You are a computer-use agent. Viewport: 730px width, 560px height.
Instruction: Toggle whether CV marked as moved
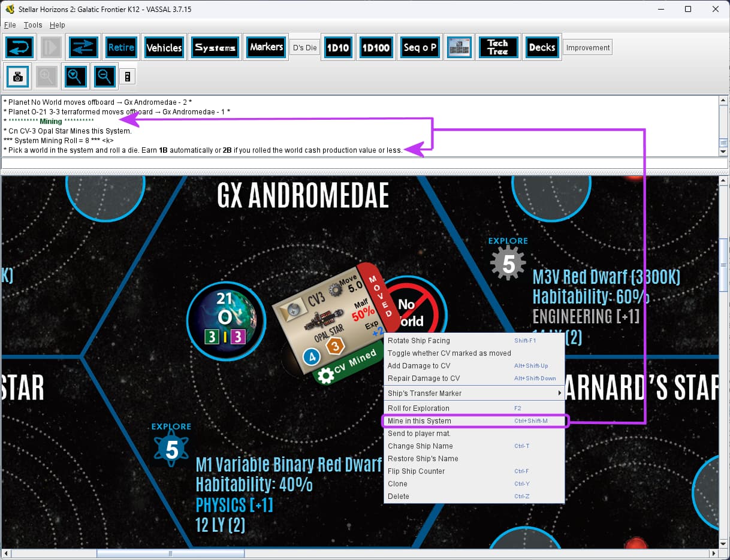coord(474,353)
